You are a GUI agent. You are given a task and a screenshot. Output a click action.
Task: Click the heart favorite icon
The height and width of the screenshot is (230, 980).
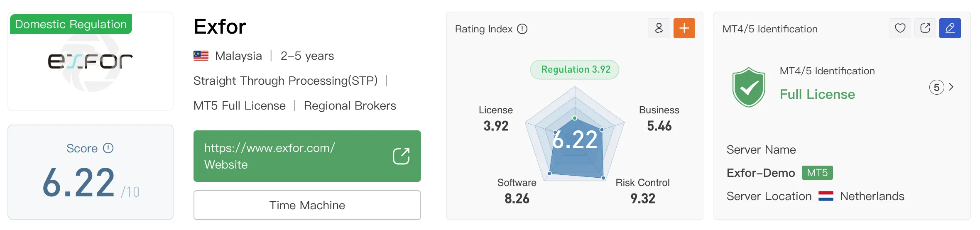[900, 28]
